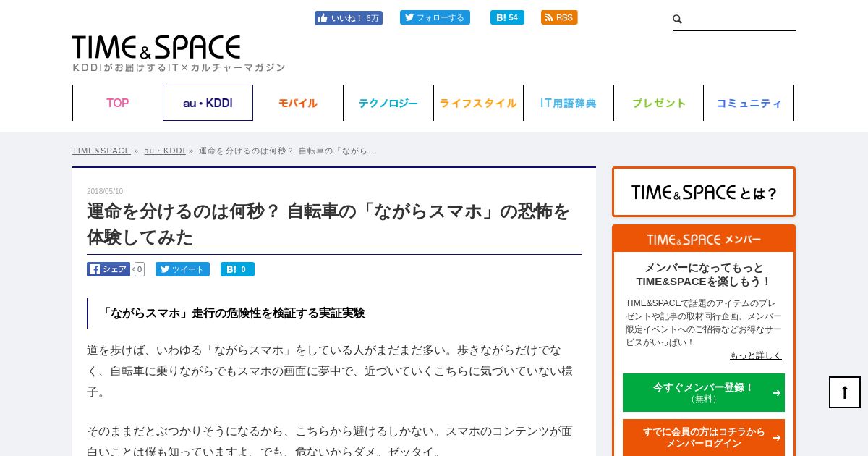868x456 pixels.
Task: Click the search magnifier icon
Action: coord(677,20)
